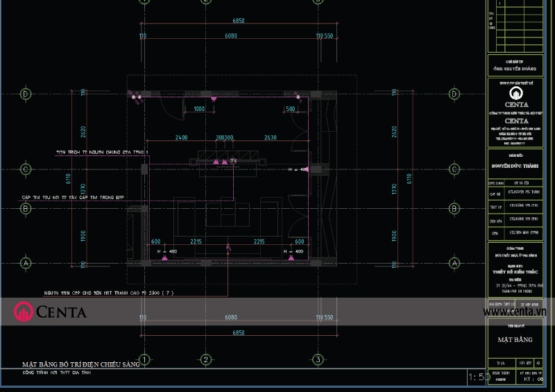Viewport: 555px width, 392px height.
Task: Click the ÔNG NGUYỄN HOÀNG owner name
Action: (515, 70)
